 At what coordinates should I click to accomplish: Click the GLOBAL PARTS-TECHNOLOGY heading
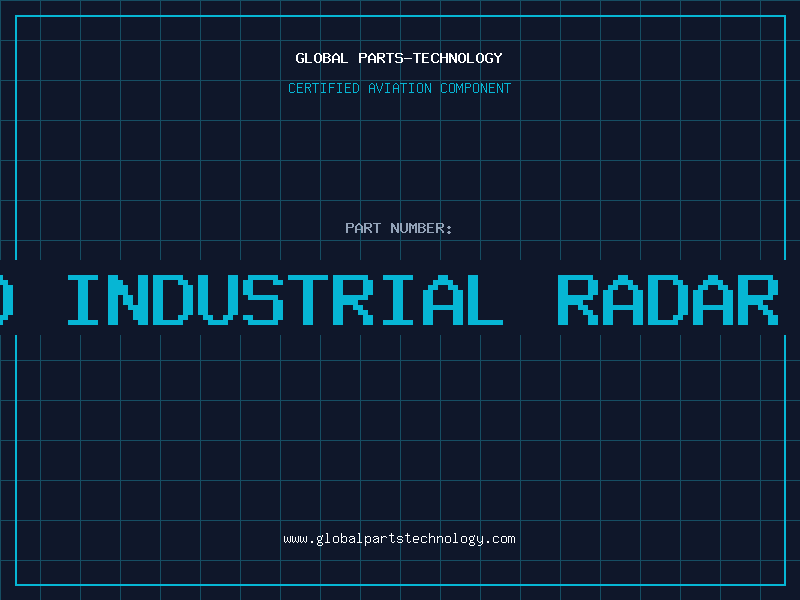click(399, 58)
